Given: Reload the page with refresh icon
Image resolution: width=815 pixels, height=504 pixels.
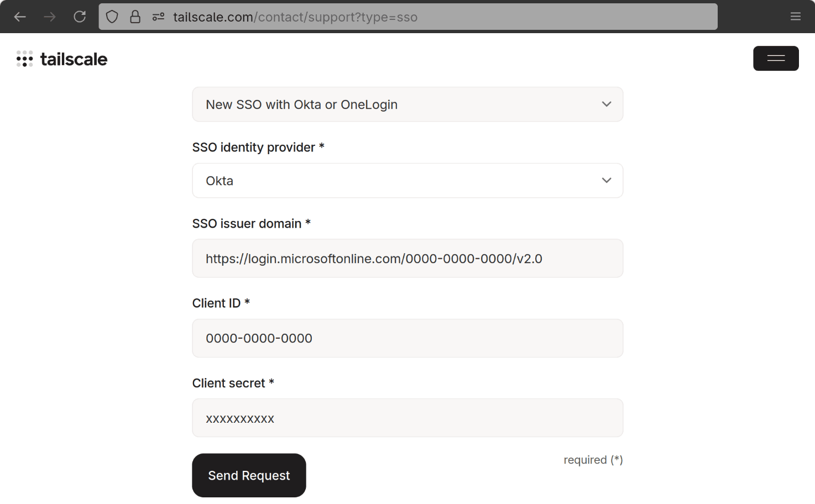Looking at the screenshot, I should click(x=80, y=17).
